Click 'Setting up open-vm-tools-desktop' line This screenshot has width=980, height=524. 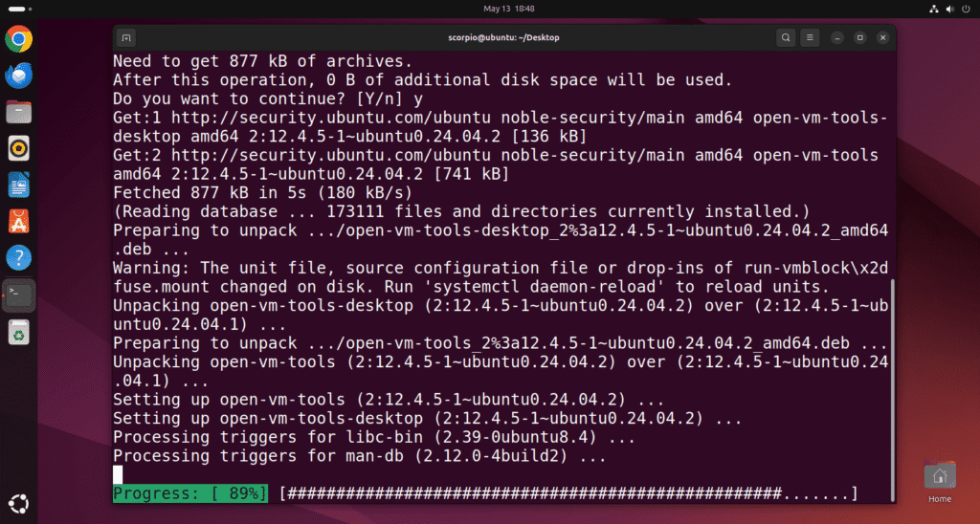(428, 419)
